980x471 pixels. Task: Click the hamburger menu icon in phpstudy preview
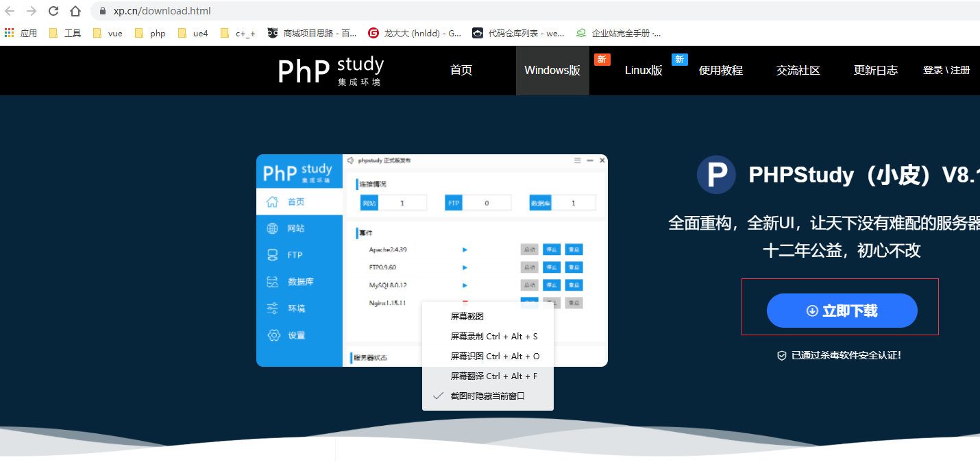pos(577,160)
